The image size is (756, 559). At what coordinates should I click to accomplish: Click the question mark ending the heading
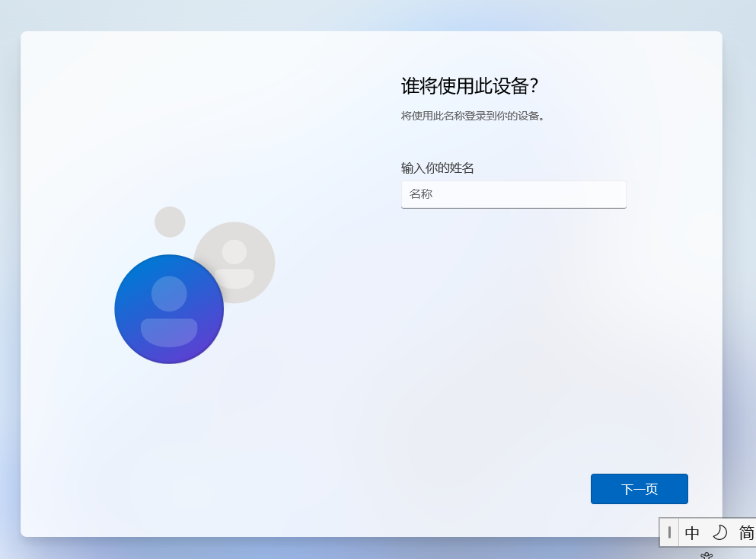[x=533, y=86]
